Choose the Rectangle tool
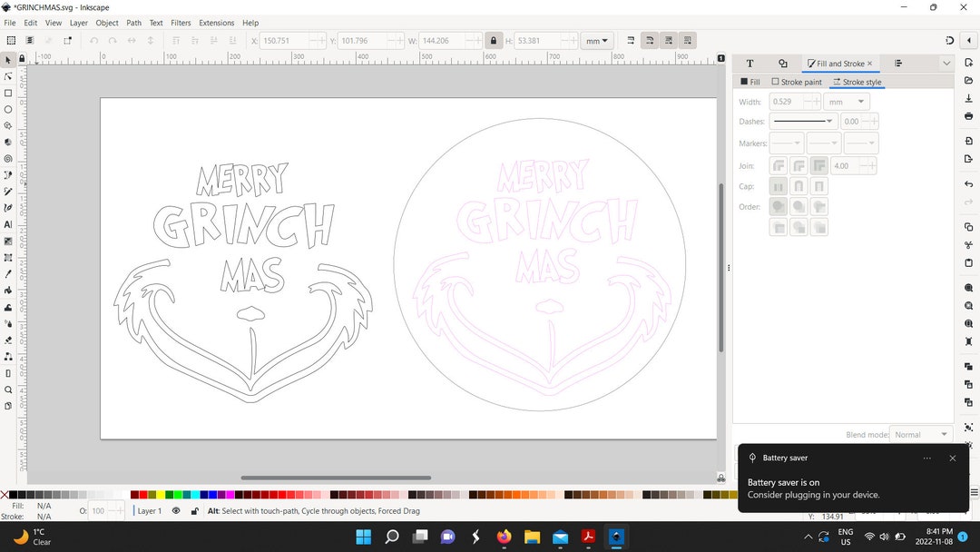The height and width of the screenshot is (552, 980). click(x=8, y=92)
